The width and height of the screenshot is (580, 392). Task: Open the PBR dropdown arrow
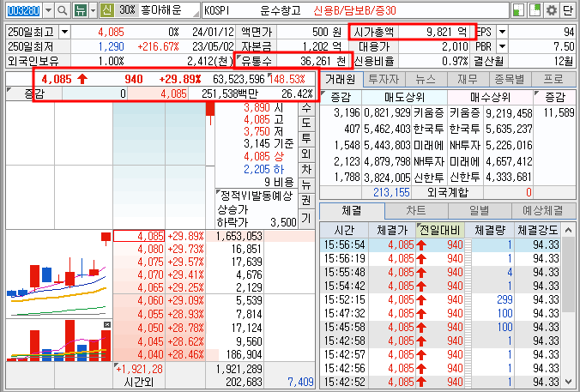(x=502, y=46)
